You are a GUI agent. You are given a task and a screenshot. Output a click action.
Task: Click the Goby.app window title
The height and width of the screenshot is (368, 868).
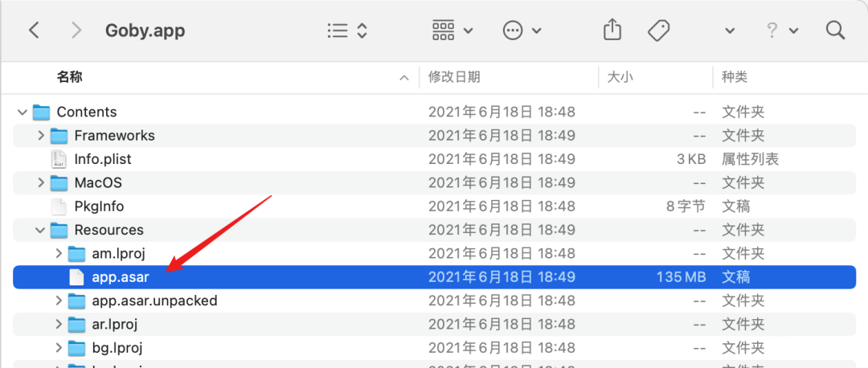pos(145,31)
